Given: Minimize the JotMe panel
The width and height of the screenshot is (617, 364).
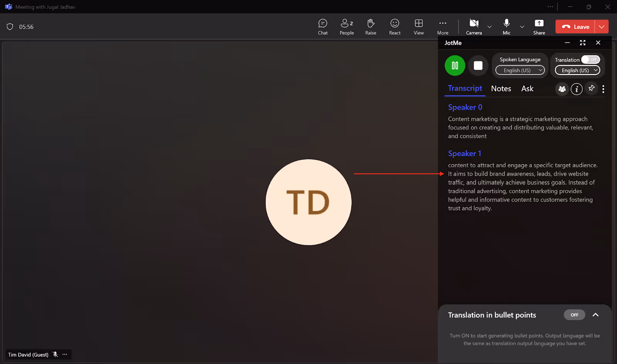Looking at the screenshot, I should point(567,43).
